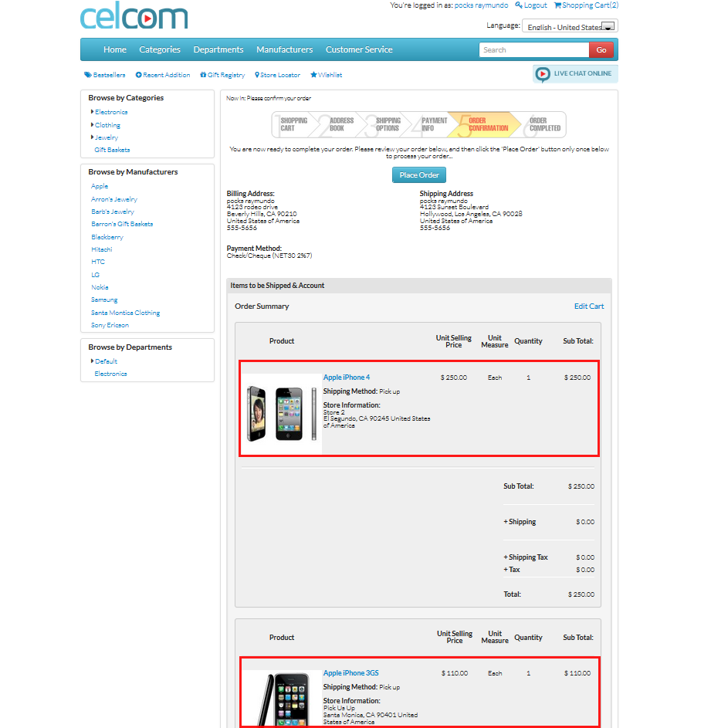Open the Shopping Cart(2) link
711x728 pixels.
point(591,5)
